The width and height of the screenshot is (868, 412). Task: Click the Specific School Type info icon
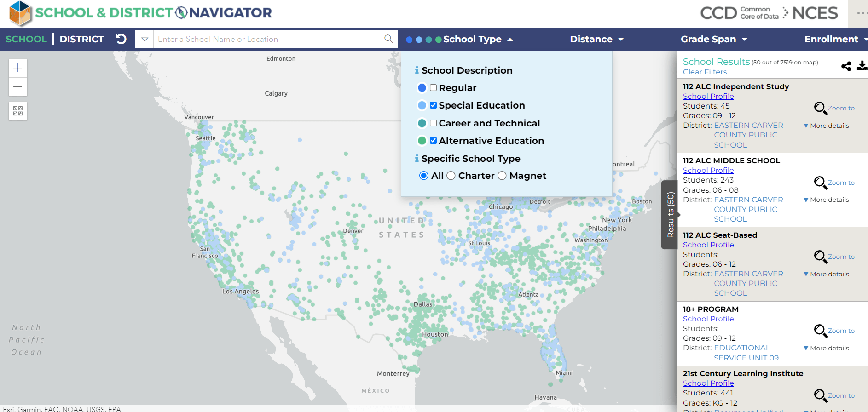417,158
